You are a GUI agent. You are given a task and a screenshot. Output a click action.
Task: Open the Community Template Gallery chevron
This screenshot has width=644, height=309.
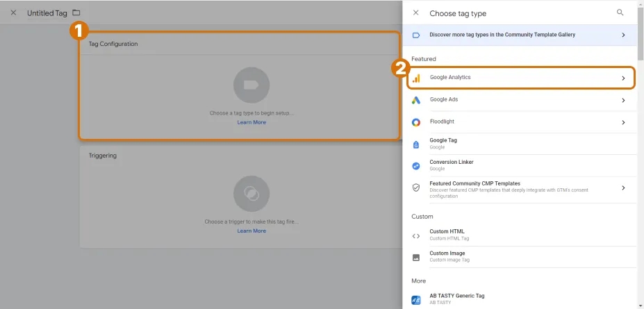click(x=623, y=35)
